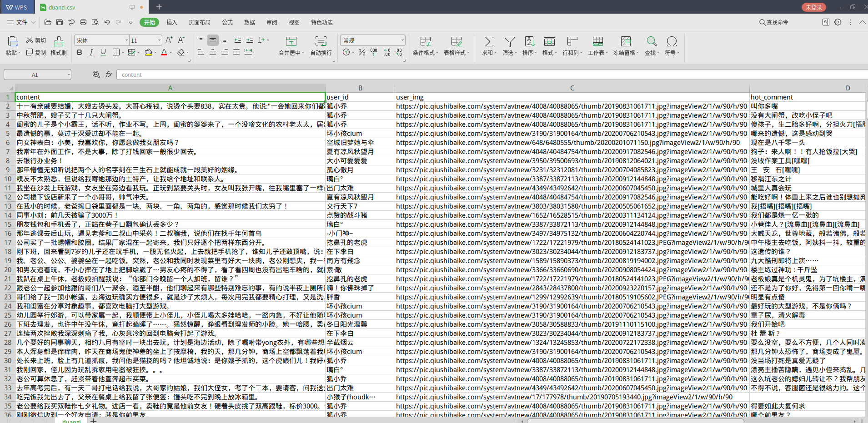868x423 pixels.
Task: Expand the quick access toolbar customize arrow
Action: pyautogui.click(x=130, y=22)
